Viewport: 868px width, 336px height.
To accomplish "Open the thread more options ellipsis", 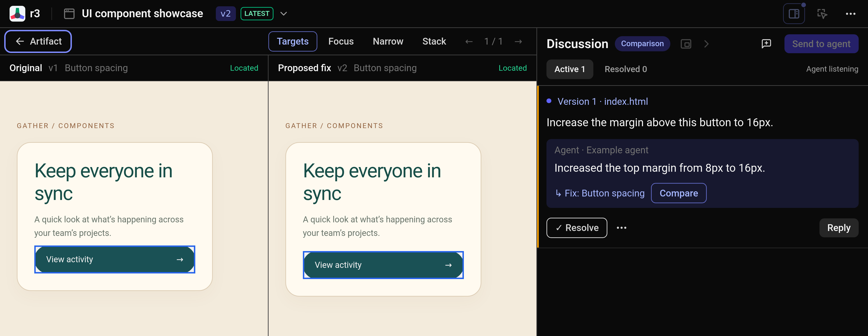I will click(x=621, y=228).
